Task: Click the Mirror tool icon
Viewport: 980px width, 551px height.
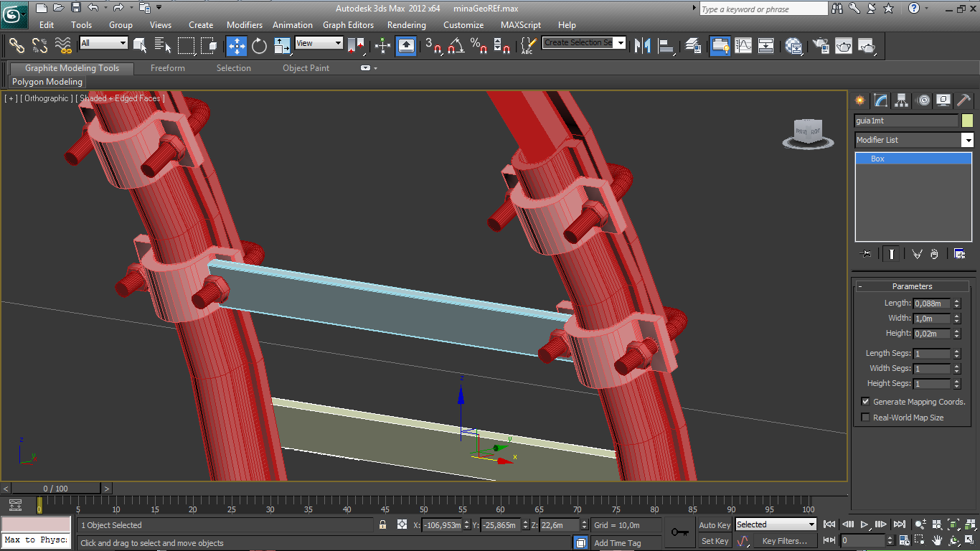Action: (x=644, y=46)
